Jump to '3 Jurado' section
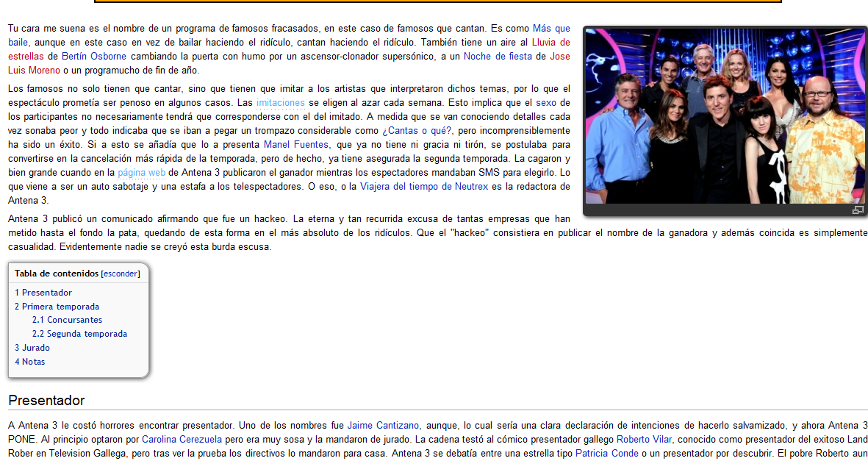 pos(32,348)
